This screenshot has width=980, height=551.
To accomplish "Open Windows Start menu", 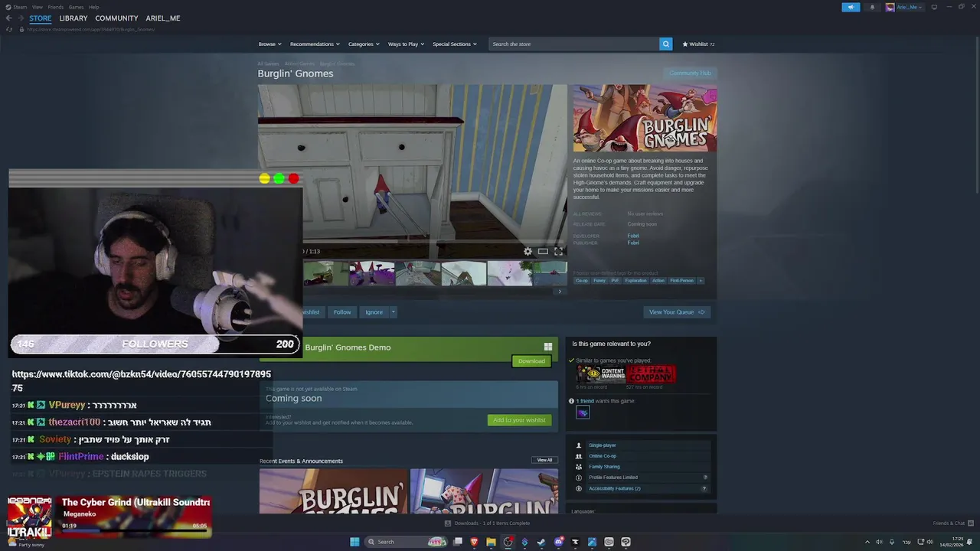I will pyautogui.click(x=354, y=542).
